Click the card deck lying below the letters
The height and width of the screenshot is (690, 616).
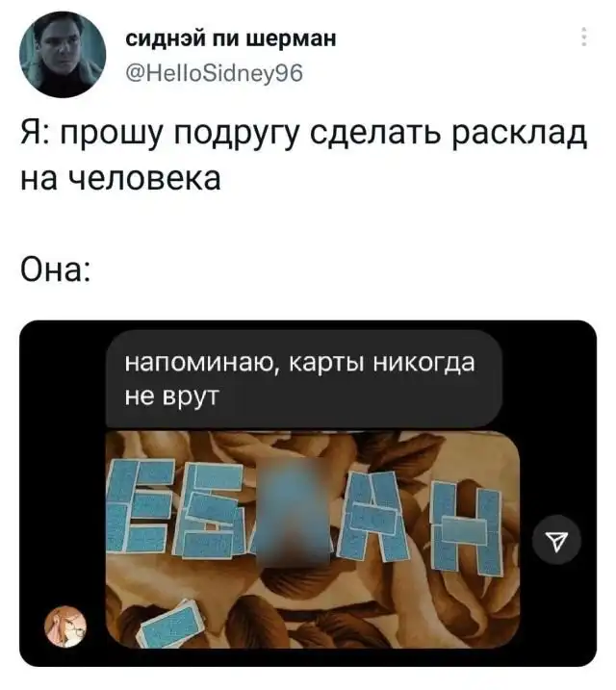[x=170, y=625]
